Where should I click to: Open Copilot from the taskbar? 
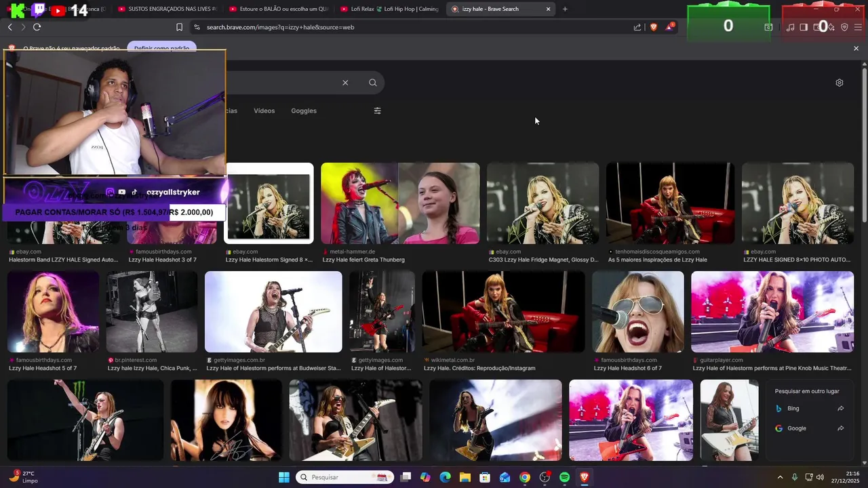tap(425, 477)
